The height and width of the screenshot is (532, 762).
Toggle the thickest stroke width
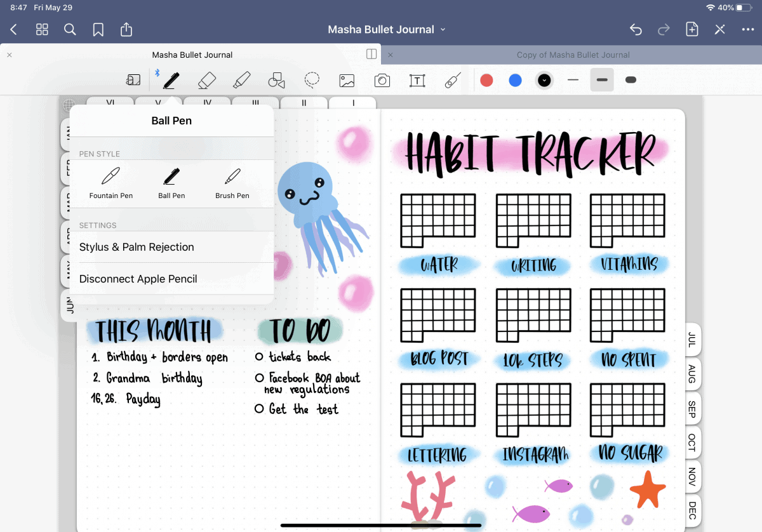pos(631,80)
